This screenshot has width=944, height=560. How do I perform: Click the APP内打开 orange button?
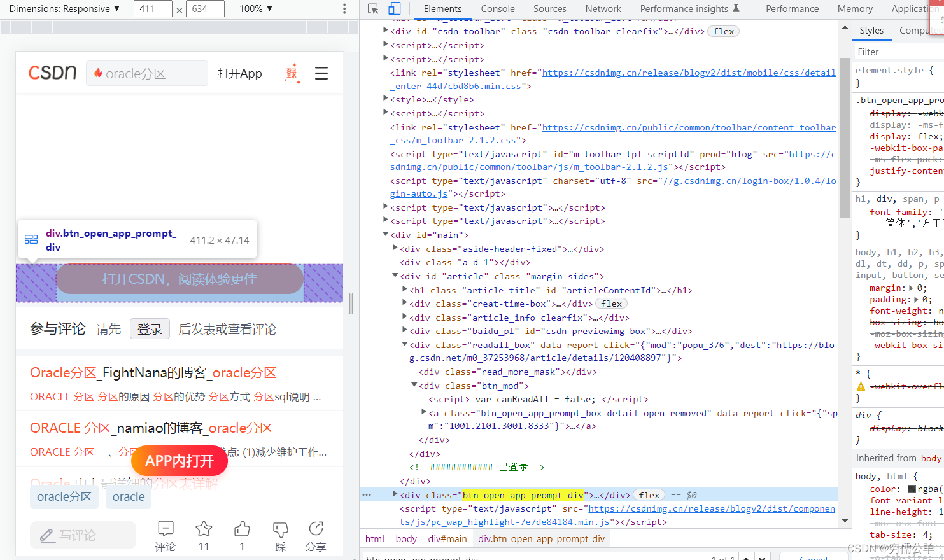180,461
